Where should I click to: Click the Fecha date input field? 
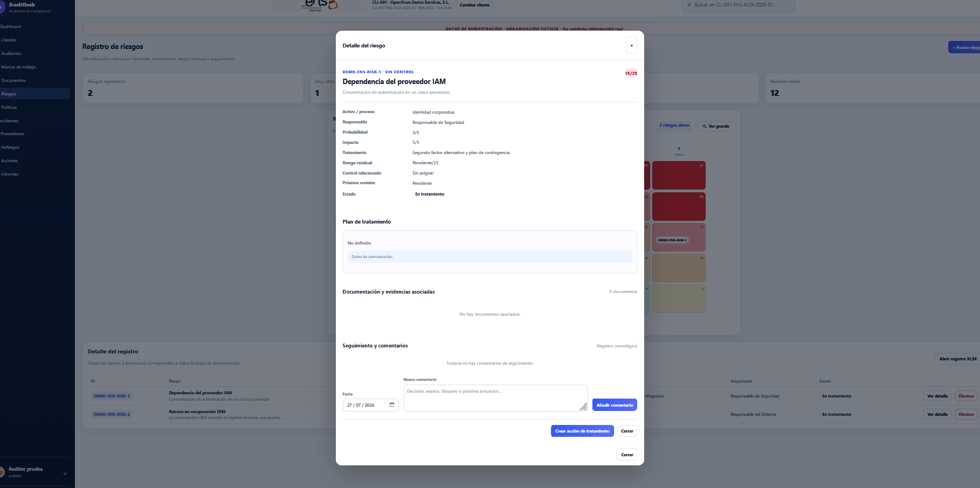click(371, 405)
